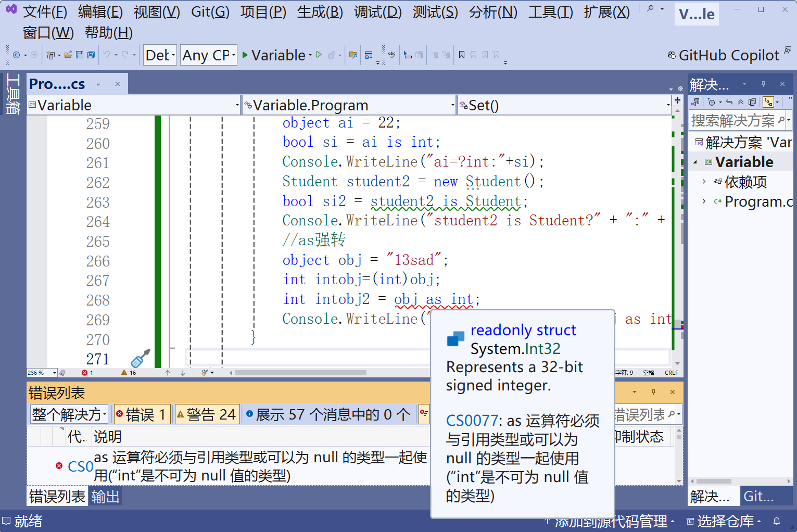Click the search magnifier in the title bar

click(x=650, y=9)
